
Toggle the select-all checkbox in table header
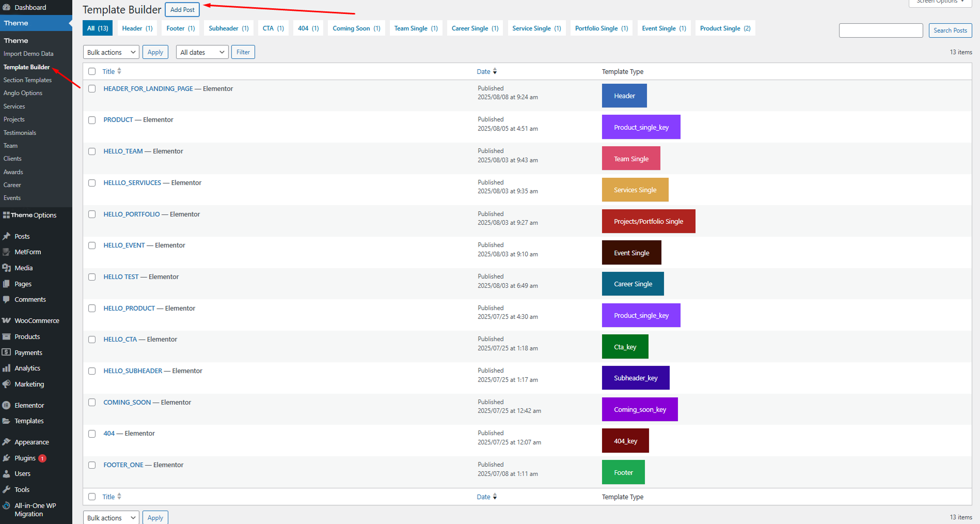92,71
